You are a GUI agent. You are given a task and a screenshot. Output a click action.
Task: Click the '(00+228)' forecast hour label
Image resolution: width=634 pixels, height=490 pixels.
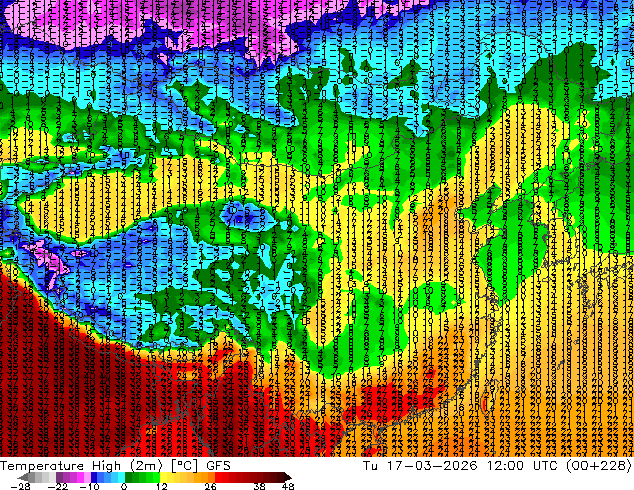(600, 466)
